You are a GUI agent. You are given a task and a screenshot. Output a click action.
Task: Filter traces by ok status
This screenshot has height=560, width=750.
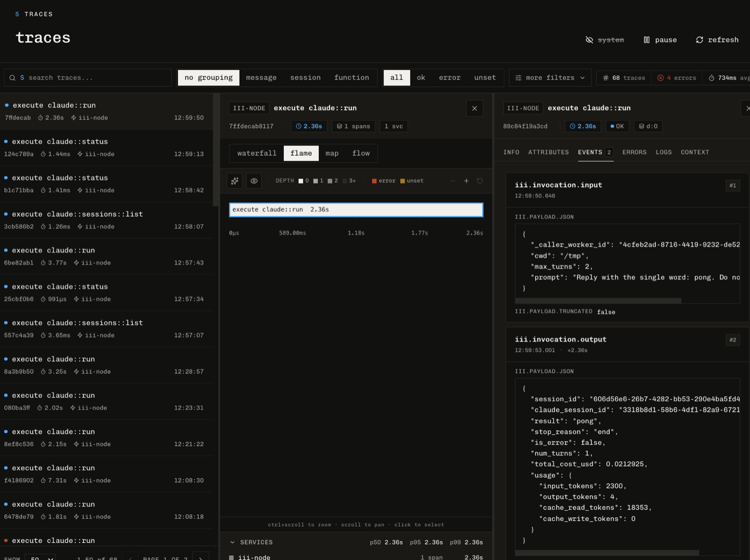[421, 78]
